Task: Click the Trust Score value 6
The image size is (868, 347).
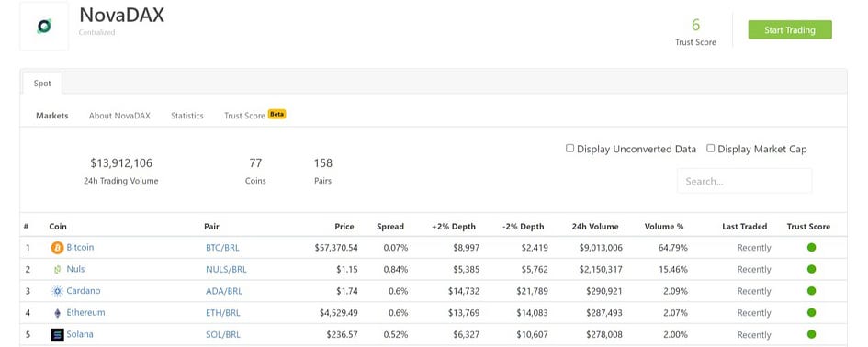Action: pyautogui.click(x=696, y=25)
